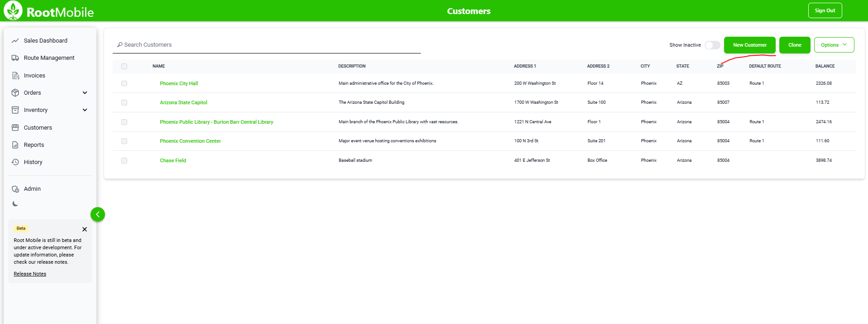Click address '1221 N Central Ave'
This screenshot has width=868, height=324.
[x=533, y=122]
